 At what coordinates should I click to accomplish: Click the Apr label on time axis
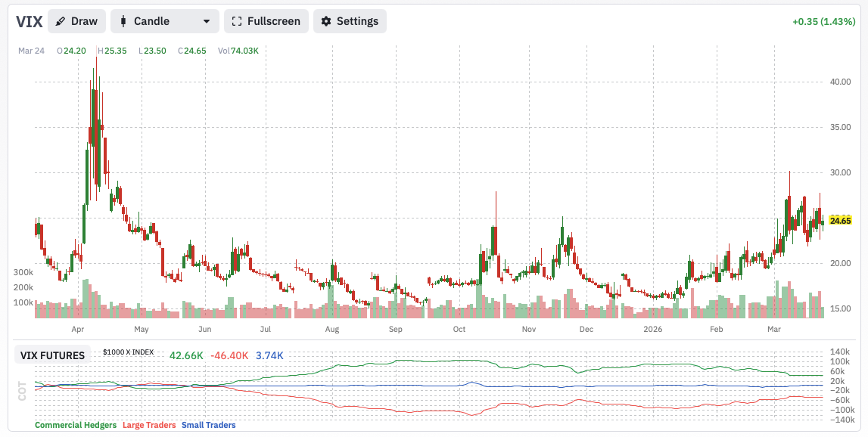pyautogui.click(x=77, y=329)
